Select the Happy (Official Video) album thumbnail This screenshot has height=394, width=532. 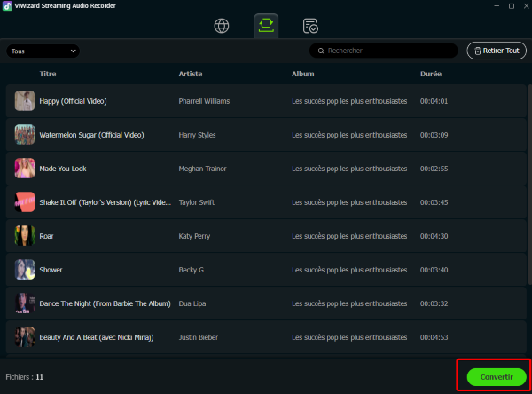click(x=25, y=101)
